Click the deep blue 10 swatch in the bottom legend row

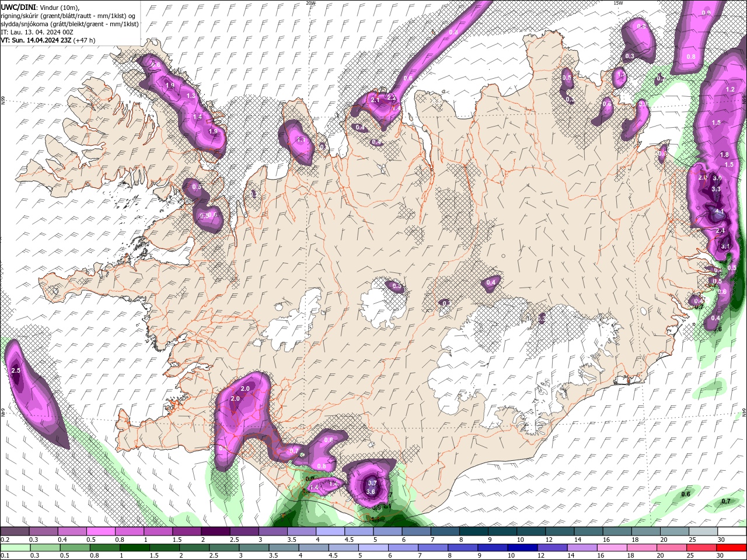pos(523,548)
